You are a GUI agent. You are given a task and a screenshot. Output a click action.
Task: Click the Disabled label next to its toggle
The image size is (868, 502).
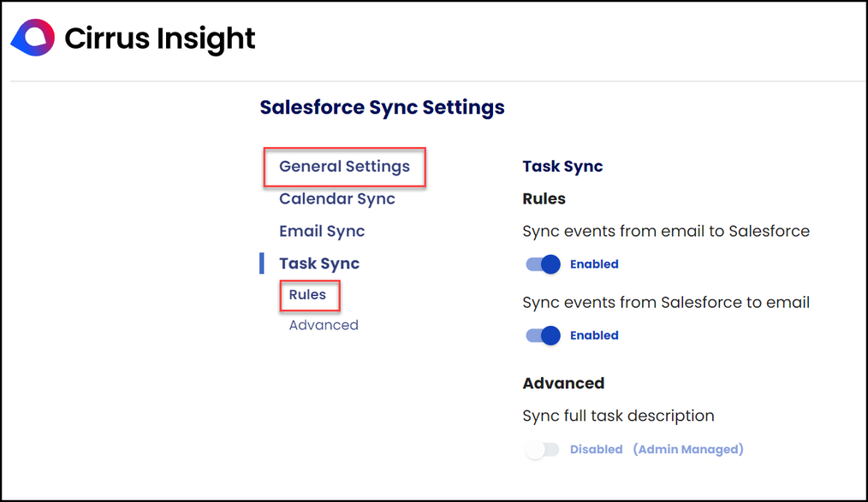point(597,449)
